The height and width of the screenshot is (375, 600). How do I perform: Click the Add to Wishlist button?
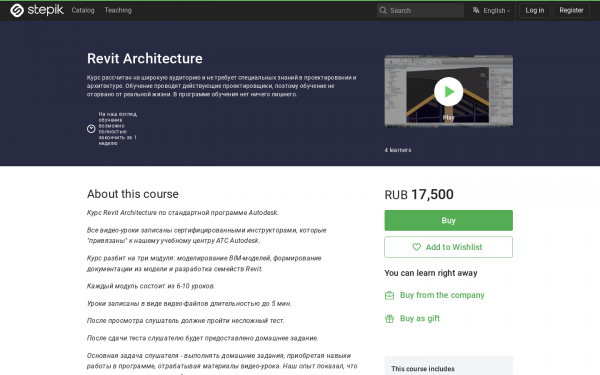click(448, 247)
